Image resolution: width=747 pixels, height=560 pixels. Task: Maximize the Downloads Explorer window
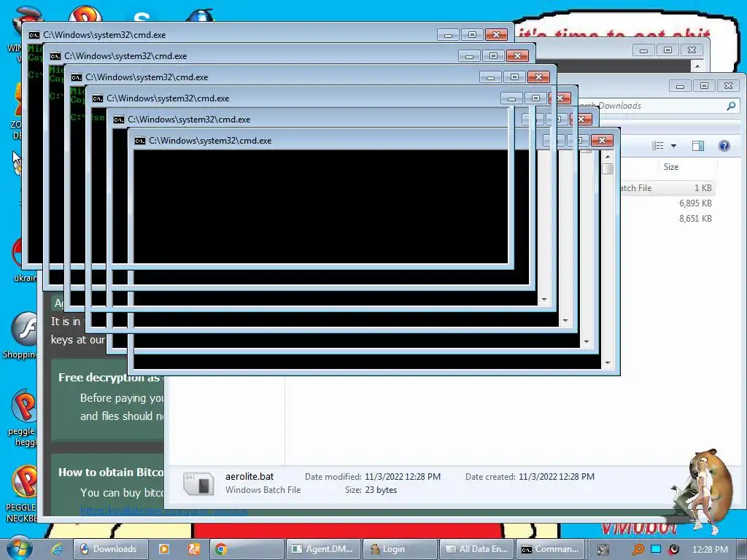click(x=704, y=86)
